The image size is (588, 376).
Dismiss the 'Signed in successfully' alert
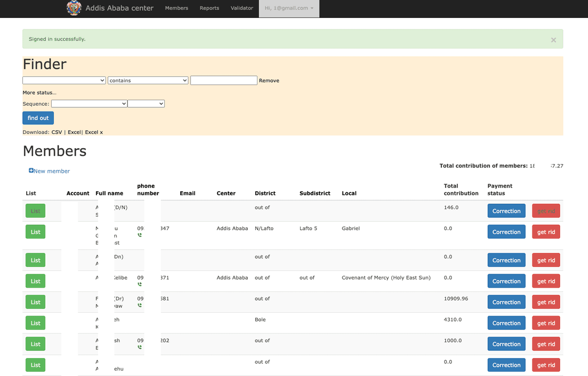[553, 40]
